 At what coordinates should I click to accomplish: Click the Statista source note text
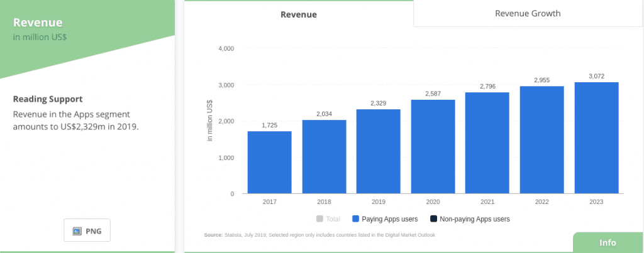coord(319,235)
